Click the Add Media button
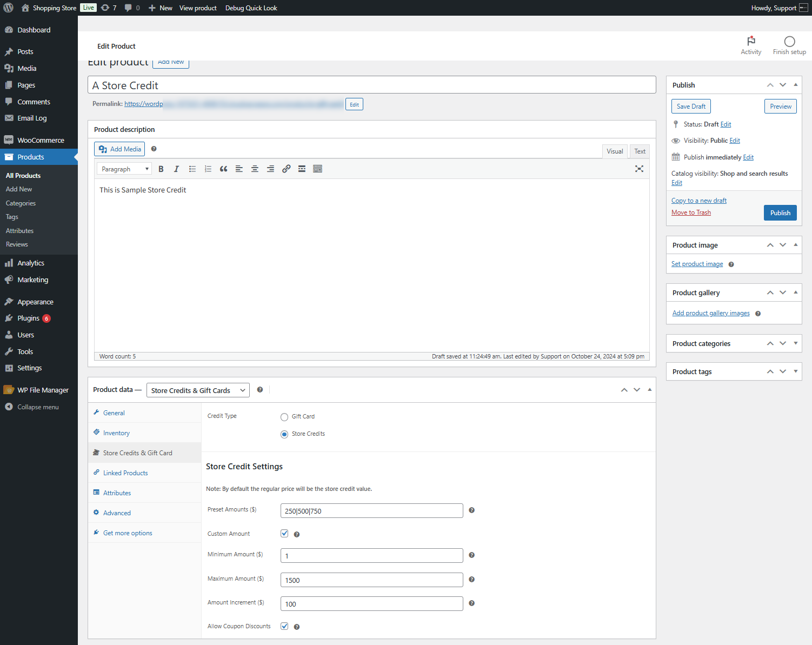This screenshot has width=812, height=645. click(x=119, y=149)
